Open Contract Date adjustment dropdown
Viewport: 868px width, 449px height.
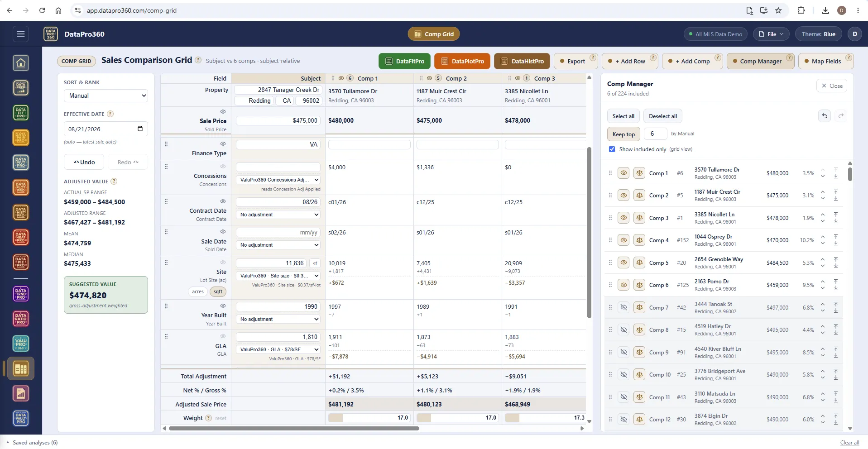point(278,215)
